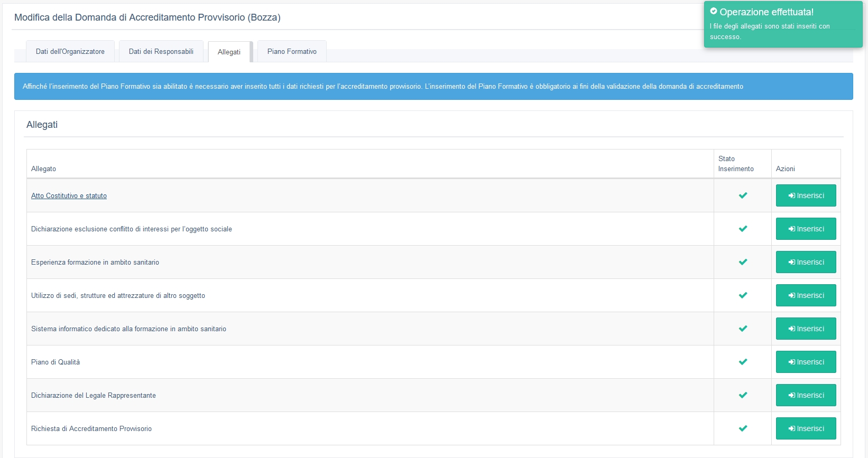The image size is (868, 458).
Task: Click Inserisci for Esperienza formazione in ambito sanitario
Action: [806, 262]
